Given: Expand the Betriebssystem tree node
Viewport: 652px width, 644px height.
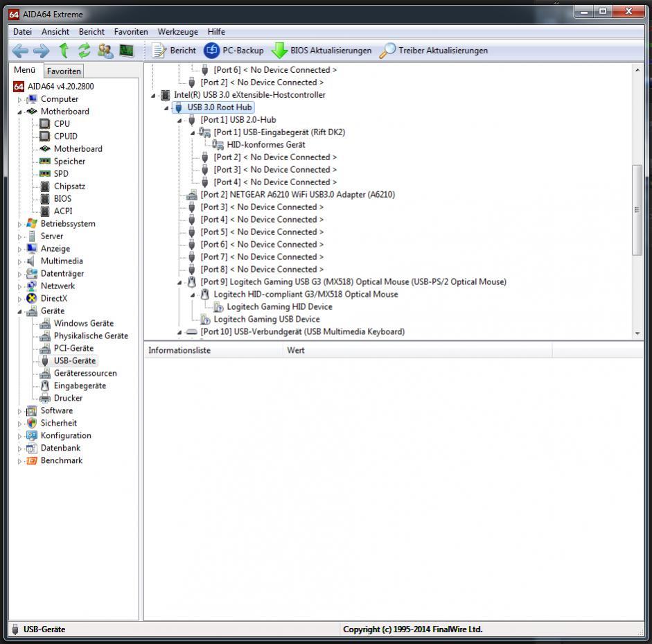Looking at the screenshot, I should pyautogui.click(x=19, y=224).
